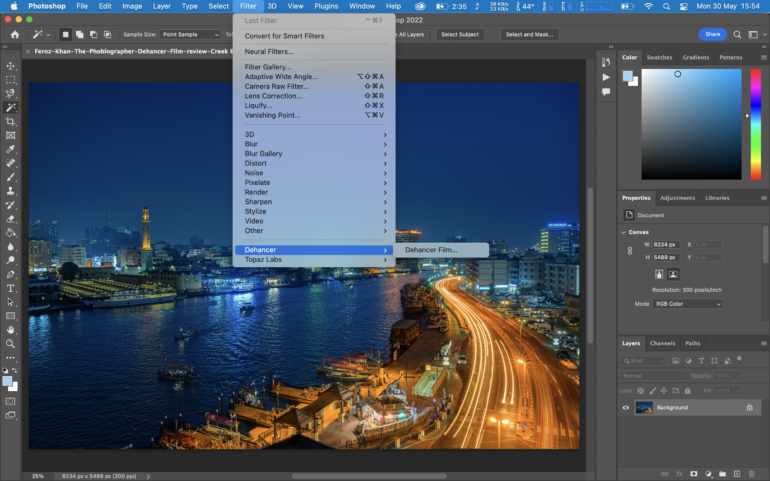Image resolution: width=770 pixels, height=481 pixels.
Task: Select the Rectangular Marquee tool
Action: tap(10, 80)
